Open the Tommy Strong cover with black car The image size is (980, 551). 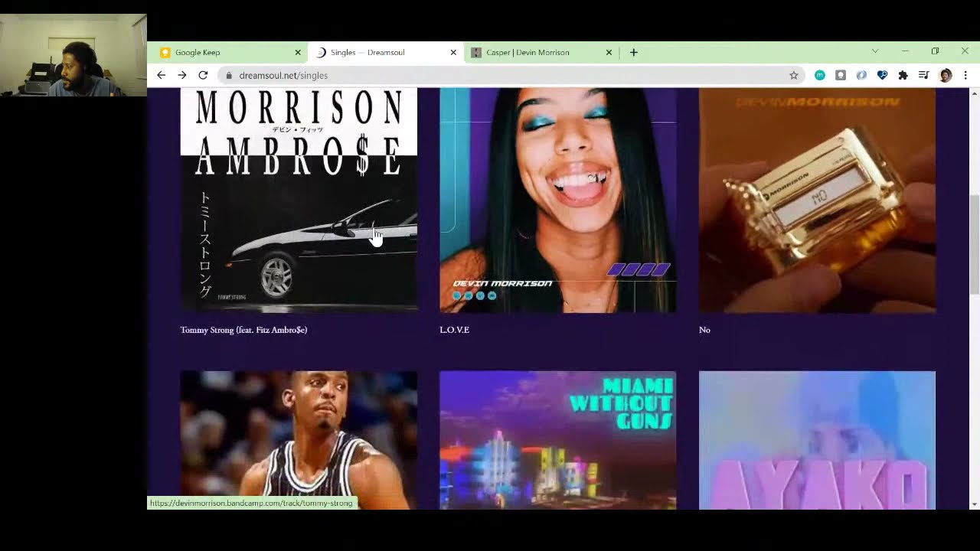pos(299,200)
